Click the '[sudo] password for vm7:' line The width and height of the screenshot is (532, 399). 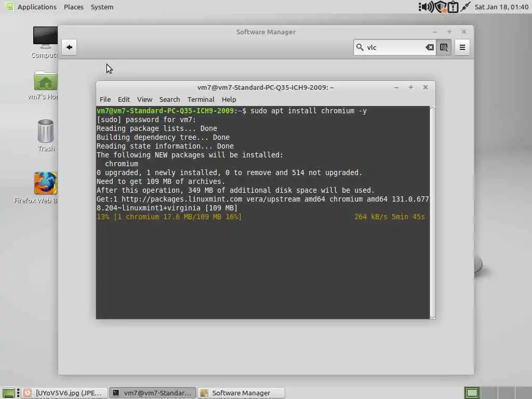pos(146,119)
